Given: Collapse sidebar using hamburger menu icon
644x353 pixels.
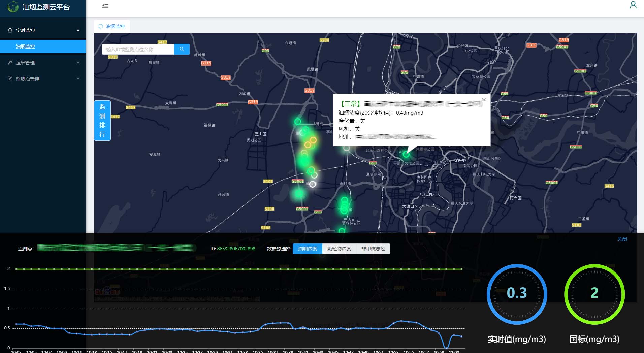Looking at the screenshot, I should [105, 5].
